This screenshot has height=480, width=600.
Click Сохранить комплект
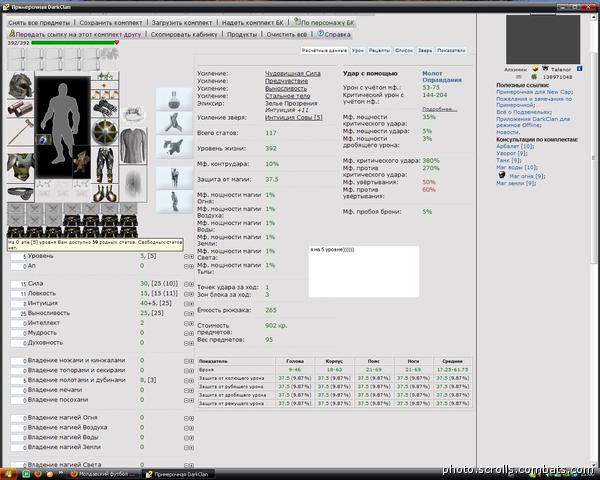pos(111,23)
